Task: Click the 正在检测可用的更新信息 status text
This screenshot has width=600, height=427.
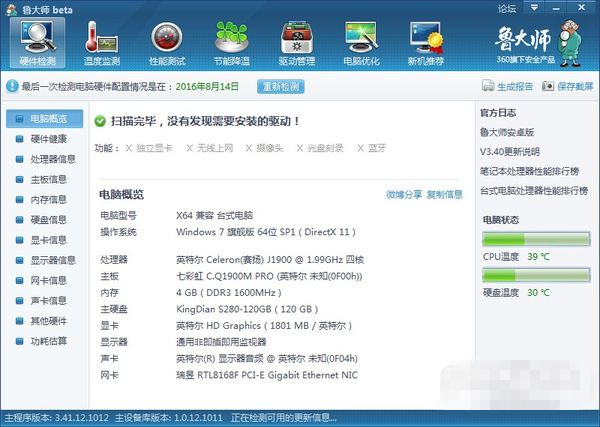Action: click(284, 417)
